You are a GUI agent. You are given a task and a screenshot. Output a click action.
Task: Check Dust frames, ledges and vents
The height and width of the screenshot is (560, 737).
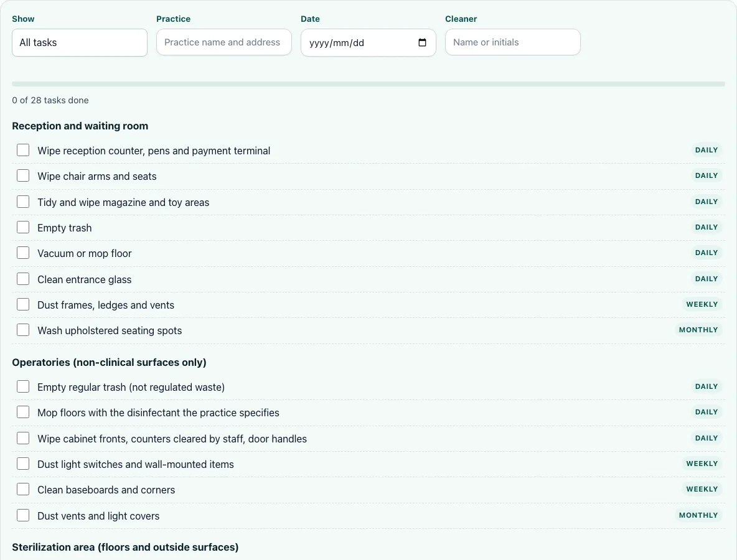[x=23, y=304]
